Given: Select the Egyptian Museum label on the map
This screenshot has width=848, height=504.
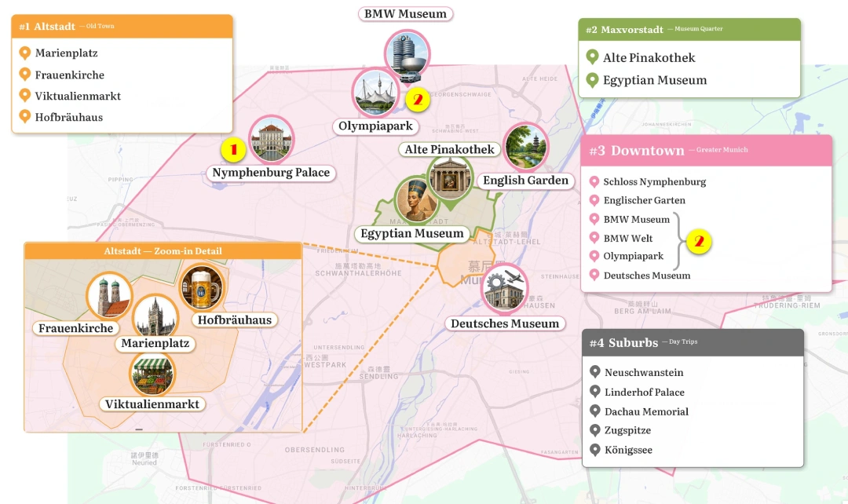Looking at the screenshot, I should (412, 233).
